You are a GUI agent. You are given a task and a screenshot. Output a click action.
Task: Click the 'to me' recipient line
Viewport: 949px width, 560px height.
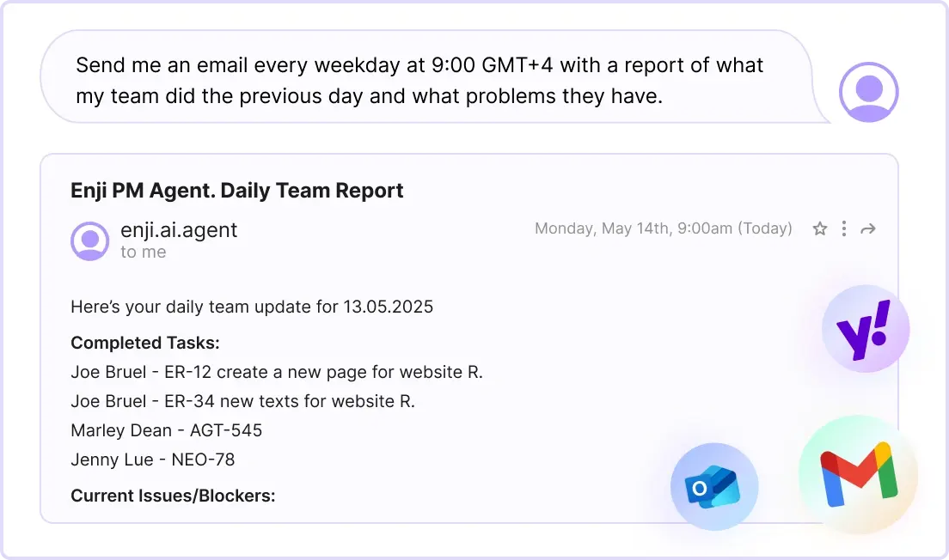pyautogui.click(x=143, y=253)
